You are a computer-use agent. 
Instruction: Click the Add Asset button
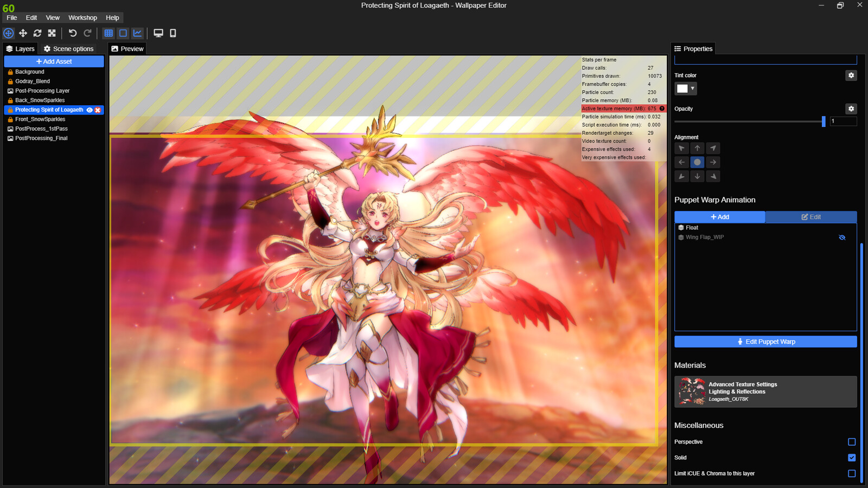pyautogui.click(x=54, y=61)
